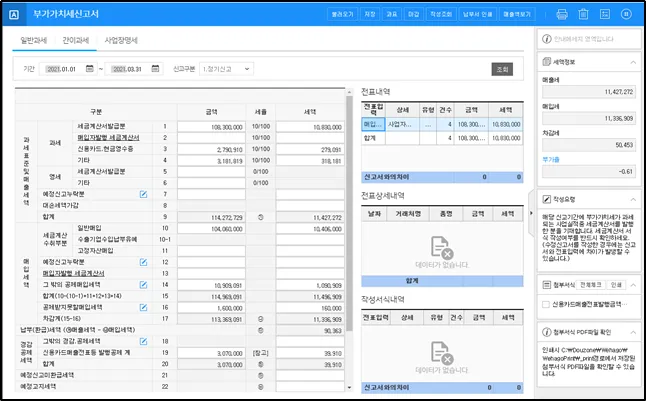Click the checklist form icon beside the trash icon
This screenshot has width=646, height=401.
[x=604, y=14]
